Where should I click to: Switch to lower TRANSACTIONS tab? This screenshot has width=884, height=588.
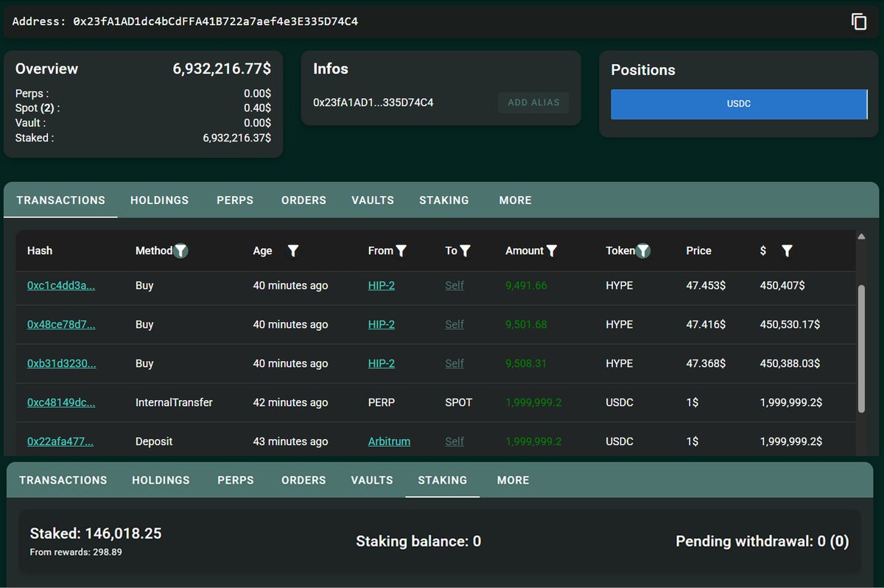pyautogui.click(x=63, y=480)
